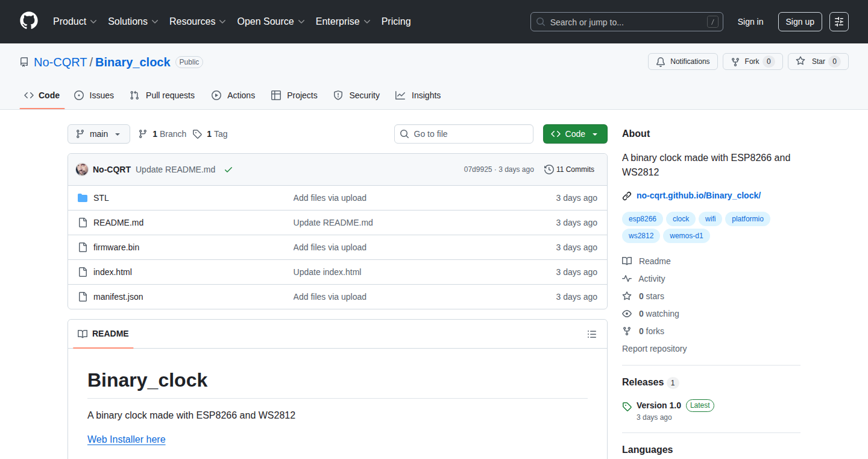View the 0 stars link

coord(643,296)
